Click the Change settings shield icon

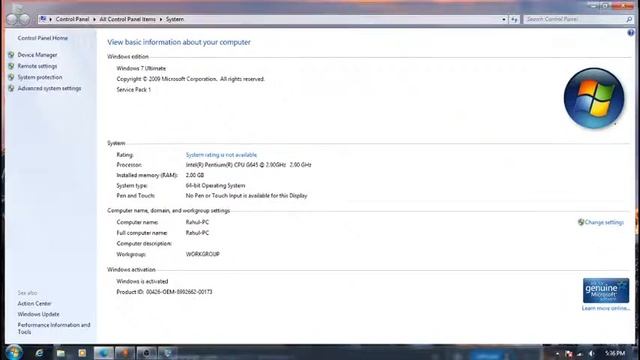[x=581, y=222]
